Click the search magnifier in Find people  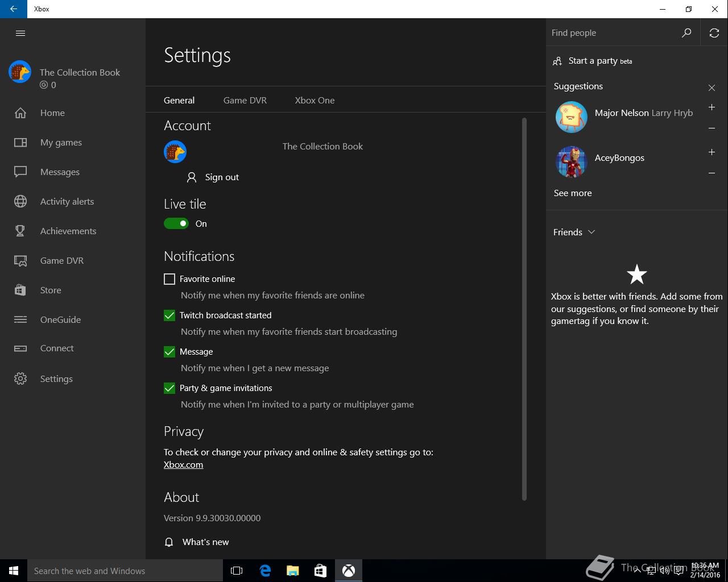(686, 33)
